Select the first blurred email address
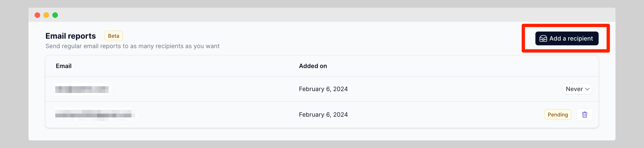Screen dimensions: 644x148 [x=82, y=89]
